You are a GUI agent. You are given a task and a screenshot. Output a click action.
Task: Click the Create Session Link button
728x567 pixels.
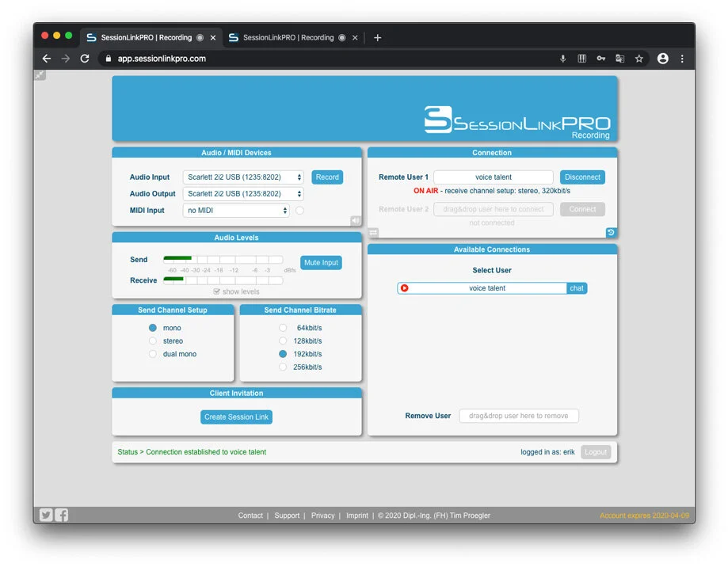pos(236,417)
